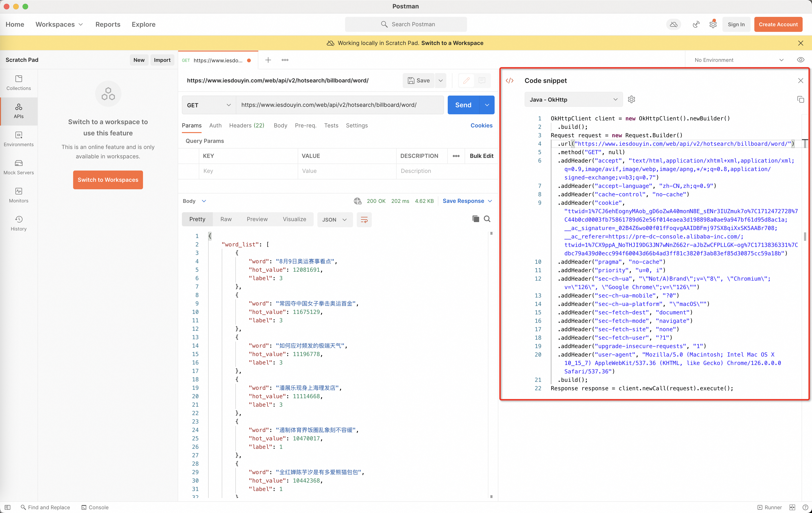Open the JSON format dropdown
Viewport: 812px width, 513px height.
click(x=335, y=220)
